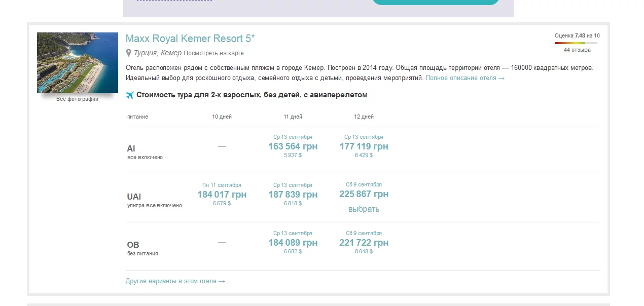Open Другие варианты в этом отеле

click(x=174, y=281)
